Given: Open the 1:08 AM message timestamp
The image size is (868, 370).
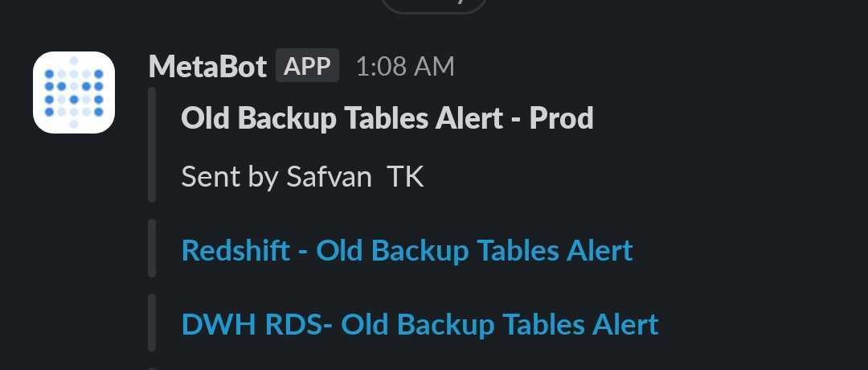Looking at the screenshot, I should (404, 67).
